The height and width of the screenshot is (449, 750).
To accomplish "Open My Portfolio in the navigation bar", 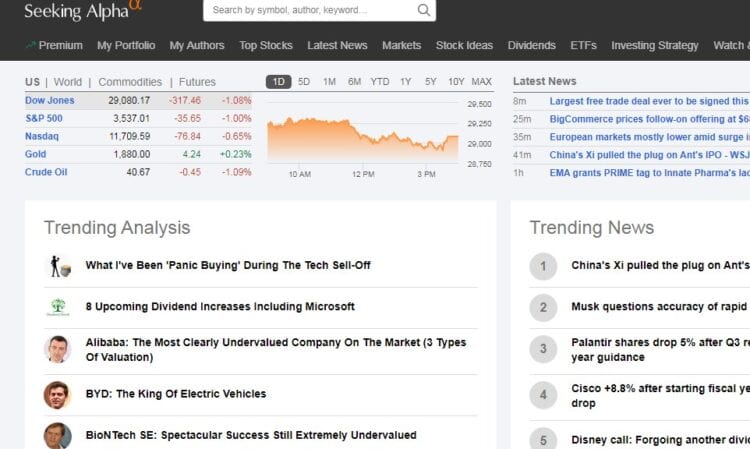I will click(126, 45).
